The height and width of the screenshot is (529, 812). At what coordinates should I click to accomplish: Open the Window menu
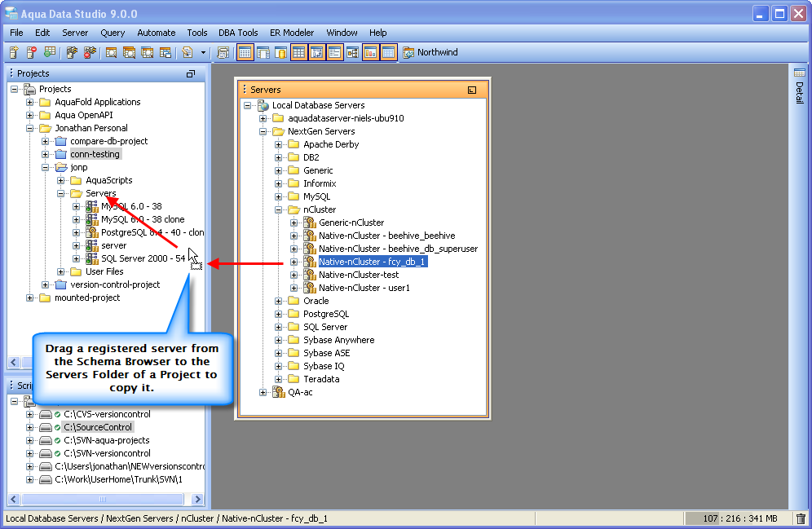(x=342, y=33)
